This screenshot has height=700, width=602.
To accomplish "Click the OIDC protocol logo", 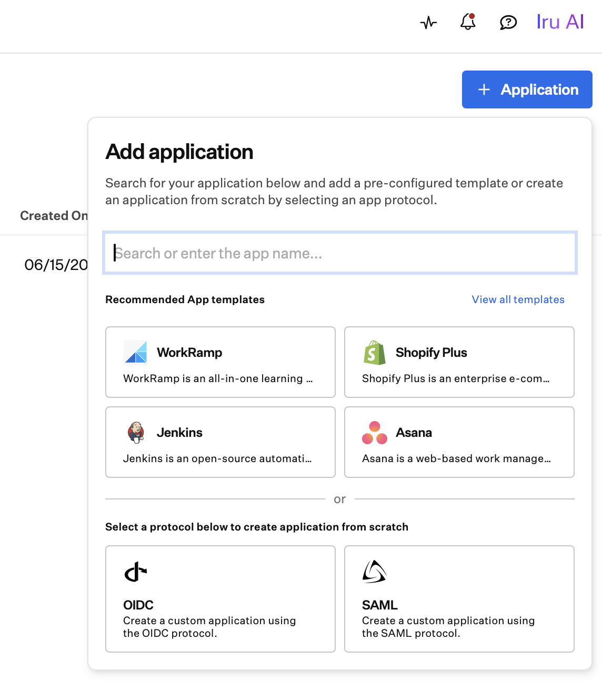I will pyautogui.click(x=135, y=572).
